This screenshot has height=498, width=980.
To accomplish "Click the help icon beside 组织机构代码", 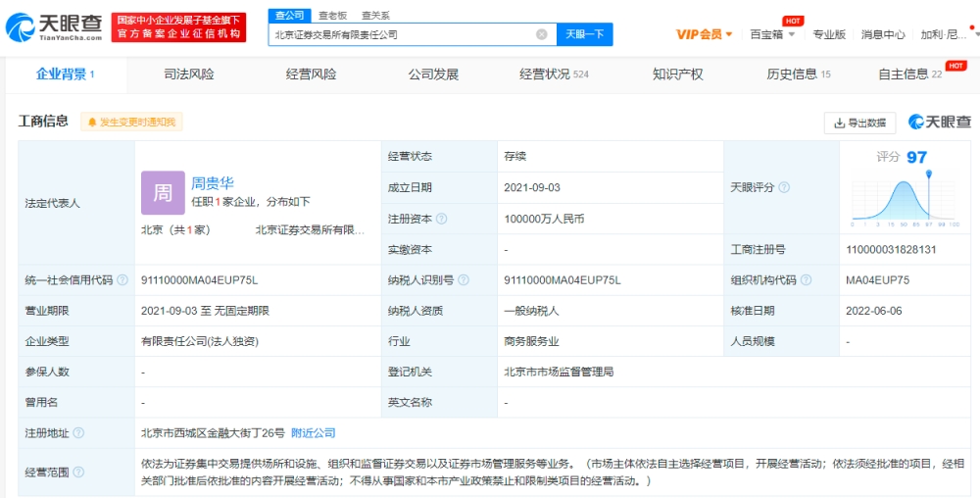I will pos(807,280).
